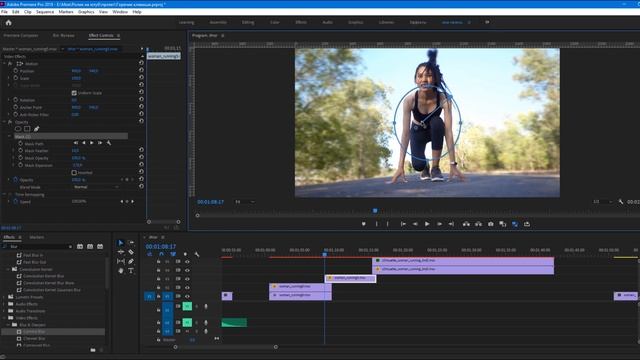
Task: Select the Selection tool in Tools panel
Action: click(121, 243)
